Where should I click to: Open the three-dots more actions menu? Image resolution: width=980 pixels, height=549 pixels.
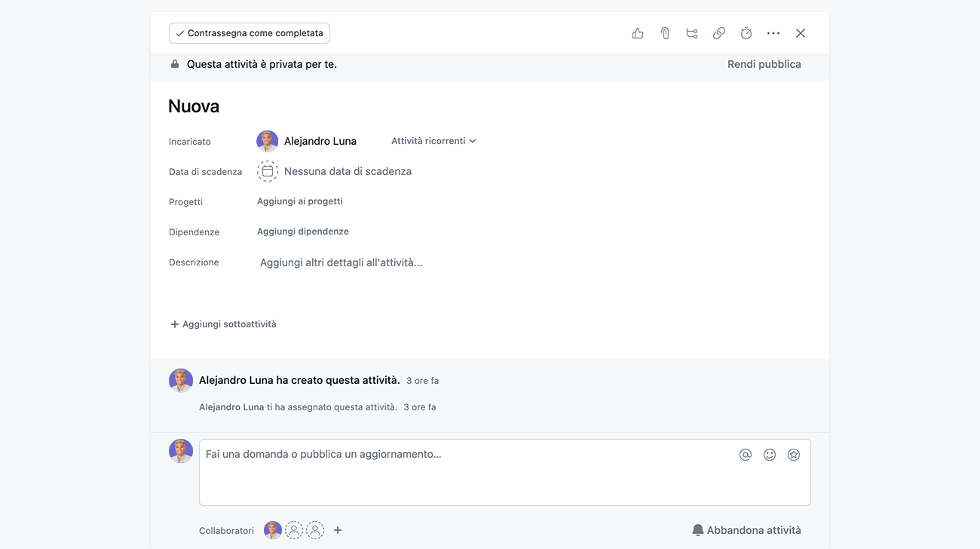tap(773, 33)
